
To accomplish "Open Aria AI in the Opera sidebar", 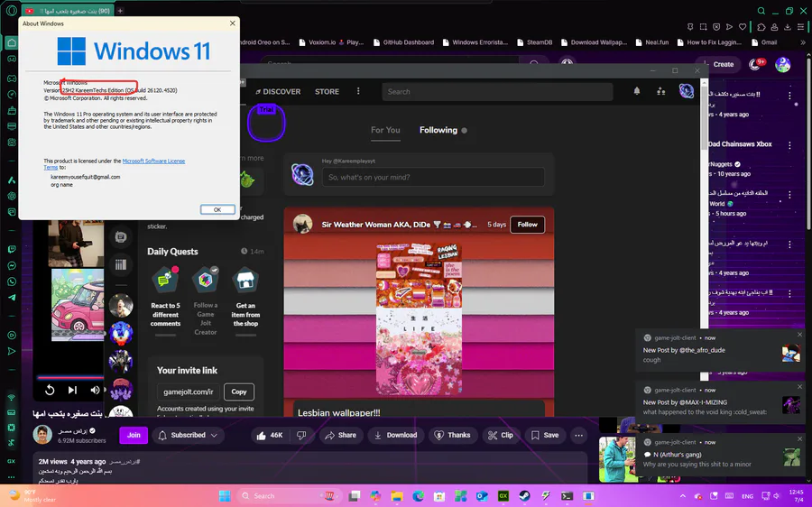I will coord(12,180).
